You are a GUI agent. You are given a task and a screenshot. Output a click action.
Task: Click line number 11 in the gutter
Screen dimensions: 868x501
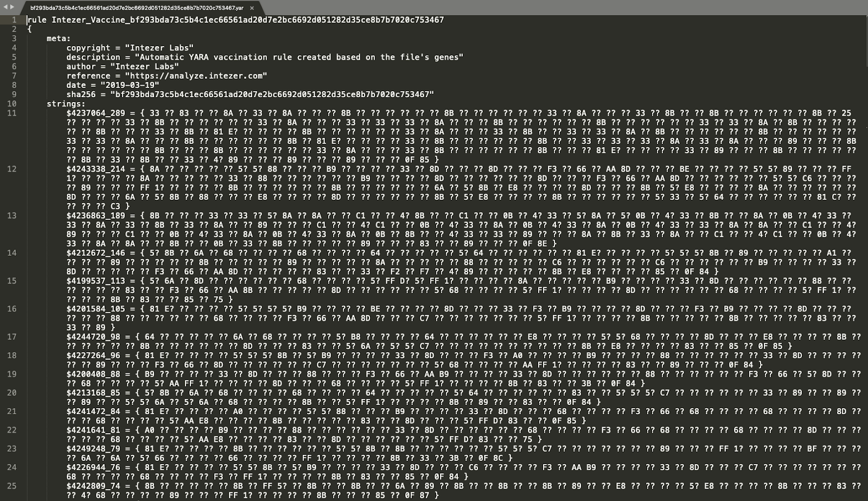pos(12,113)
